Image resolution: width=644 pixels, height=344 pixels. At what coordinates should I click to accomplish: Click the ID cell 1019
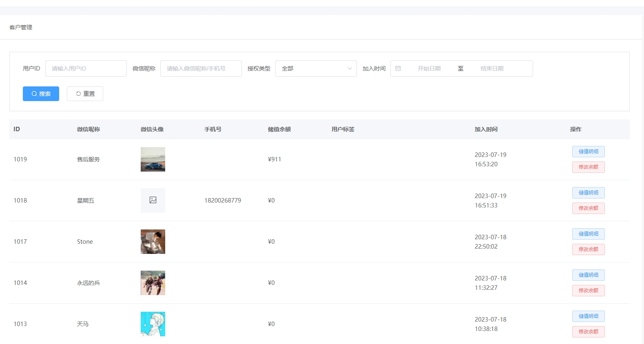point(20,159)
